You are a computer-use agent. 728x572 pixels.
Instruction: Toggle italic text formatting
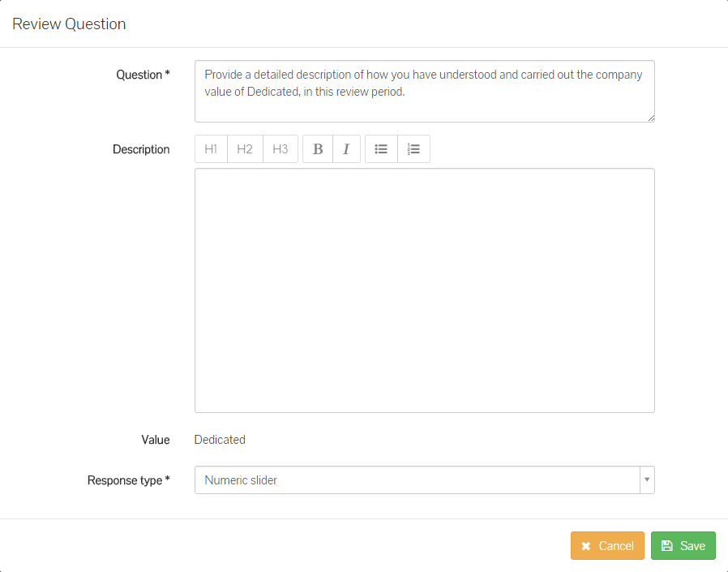coord(346,149)
